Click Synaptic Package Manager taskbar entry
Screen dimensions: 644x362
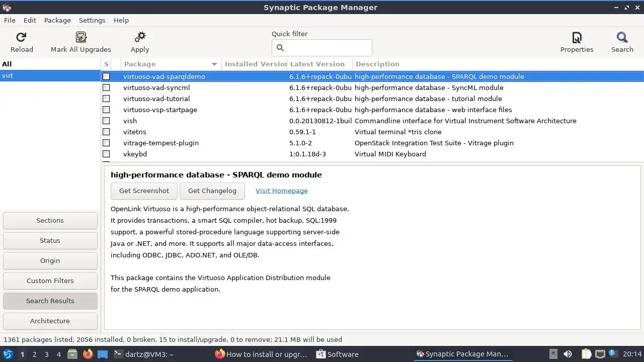click(x=462, y=354)
